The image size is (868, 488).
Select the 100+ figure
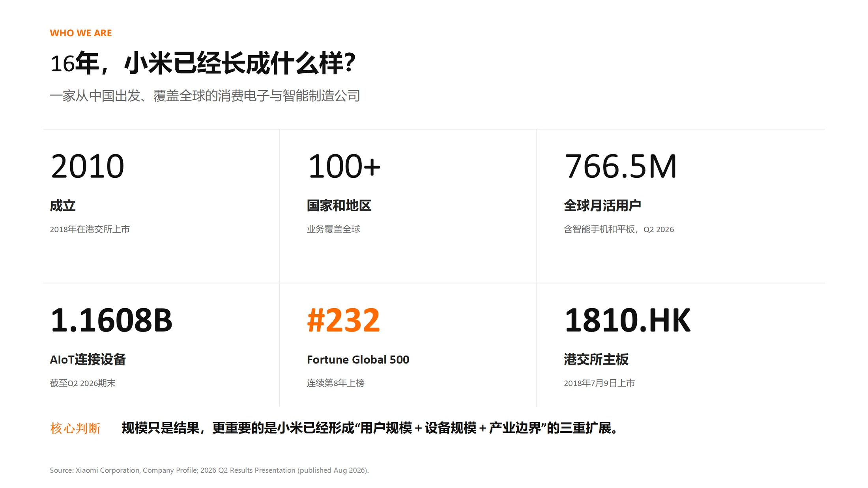tap(344, 166)
